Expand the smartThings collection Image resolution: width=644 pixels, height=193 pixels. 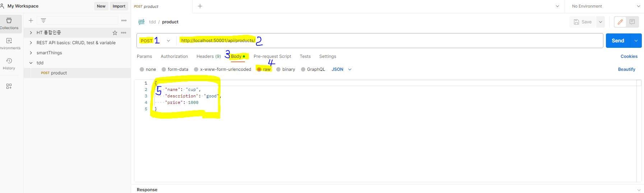point(31,53)
